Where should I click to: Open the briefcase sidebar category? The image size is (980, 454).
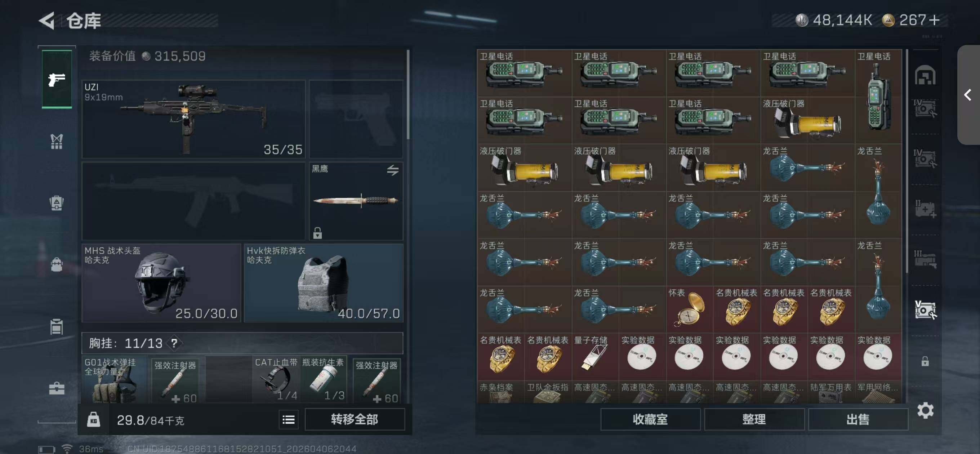[57, 388]
